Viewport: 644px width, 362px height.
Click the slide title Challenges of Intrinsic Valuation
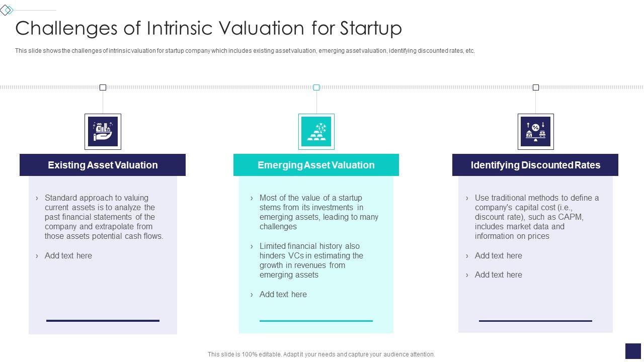[x=208, y=28]
